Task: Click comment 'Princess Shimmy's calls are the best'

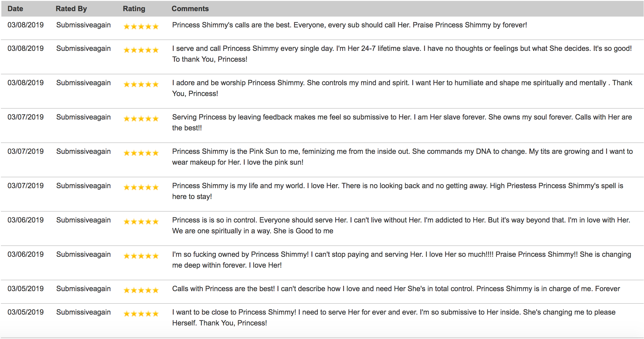Action: click(x=349, y=25)
